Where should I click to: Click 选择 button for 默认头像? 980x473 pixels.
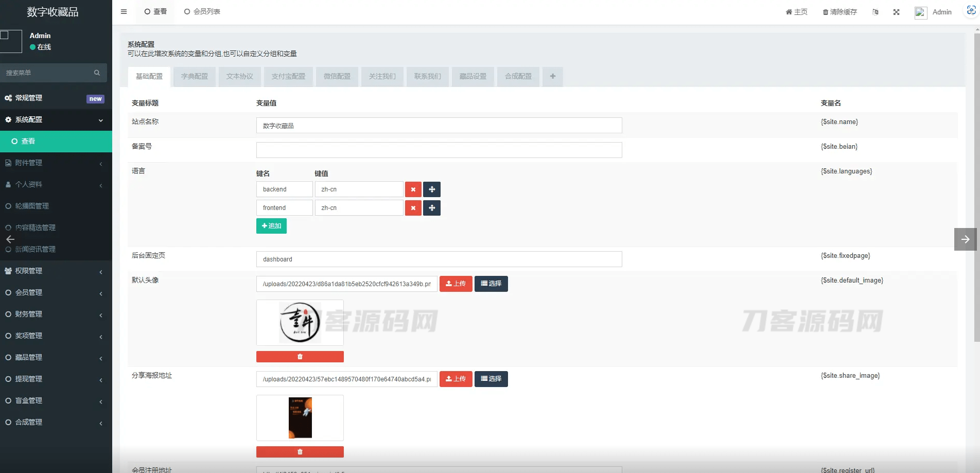click(491, 284)
